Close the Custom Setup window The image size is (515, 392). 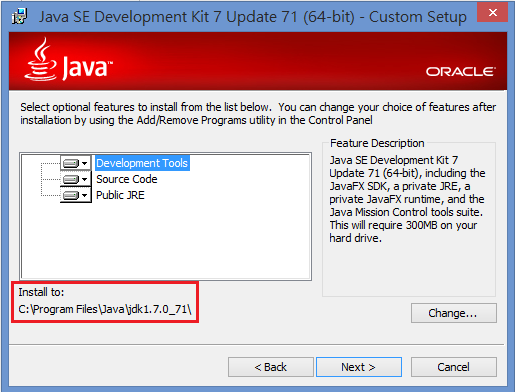493,13
